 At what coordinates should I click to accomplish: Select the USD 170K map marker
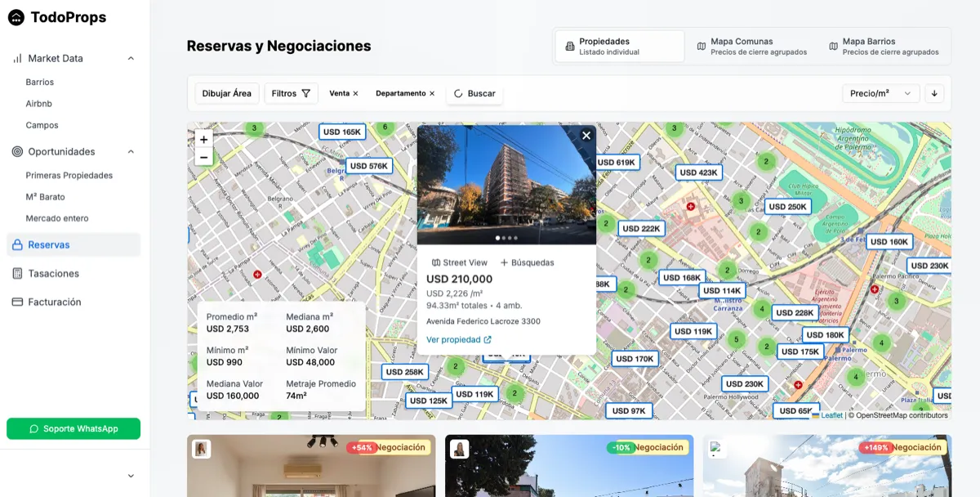point(635,359)
